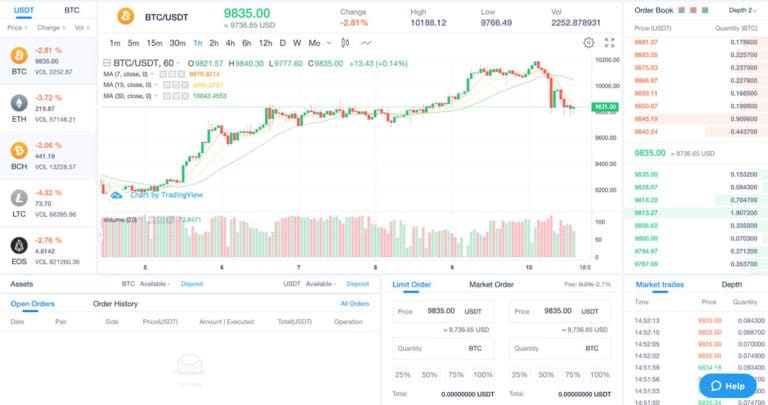Screen dimensions: 768x405
Task: Set chart interval to 15m
Action: [x=154, y=43]
